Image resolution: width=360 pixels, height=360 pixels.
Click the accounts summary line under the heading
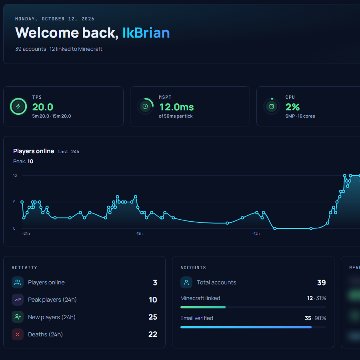[x=59, y=49]
